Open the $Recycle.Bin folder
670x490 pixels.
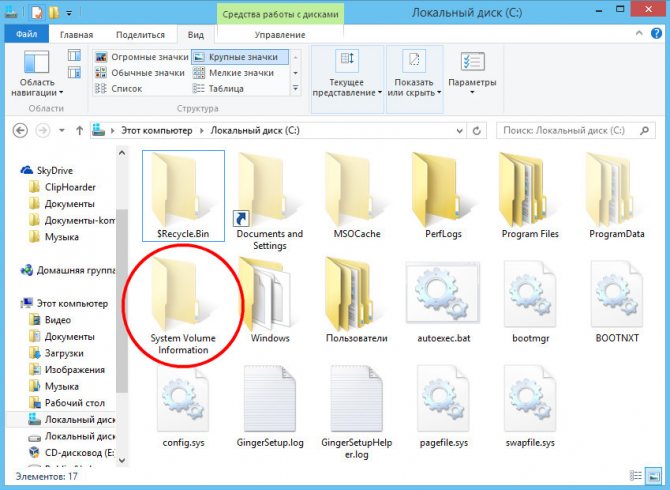(x=183, y=196)
